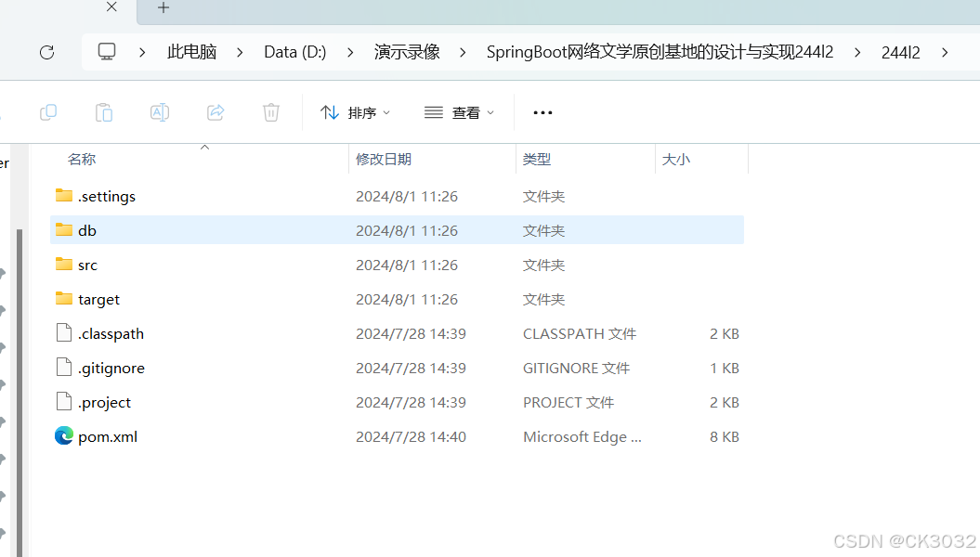Click the 1 KB size of .gitignore
980x557 pixels.
tap(725, 369)
